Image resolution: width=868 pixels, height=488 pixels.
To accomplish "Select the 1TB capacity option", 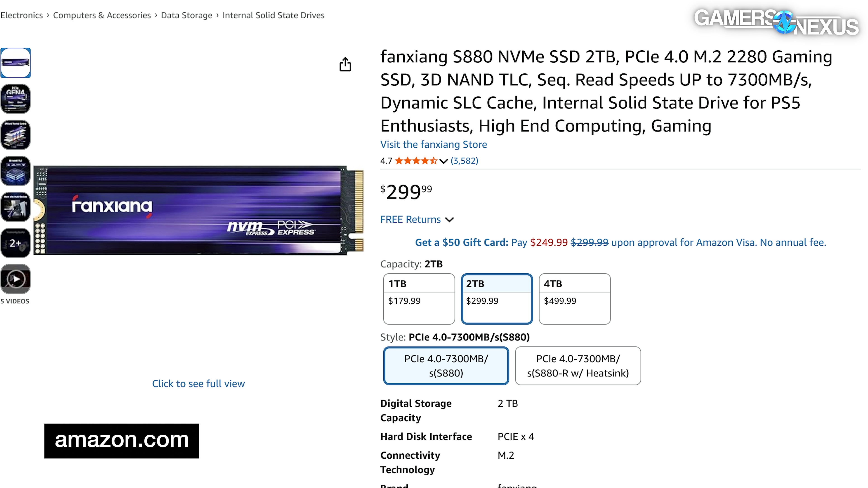I will point(419,298).
